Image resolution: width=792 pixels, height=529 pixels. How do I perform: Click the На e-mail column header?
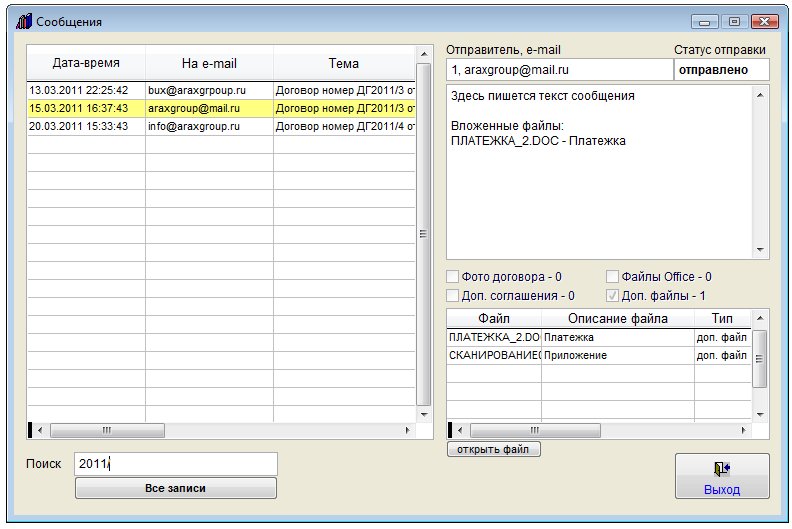coord(209,63)
